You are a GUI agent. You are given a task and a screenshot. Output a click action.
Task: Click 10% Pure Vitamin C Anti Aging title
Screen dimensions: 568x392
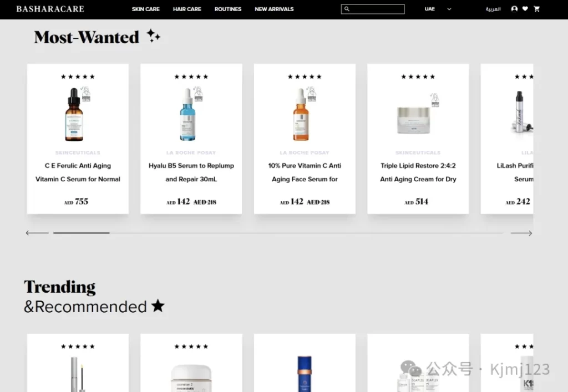[305, 172]
